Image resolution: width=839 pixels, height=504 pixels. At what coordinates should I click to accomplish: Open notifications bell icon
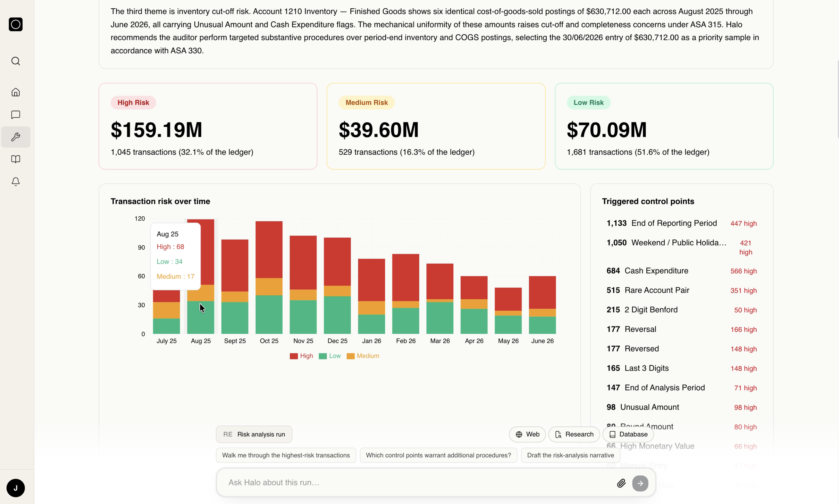pos(16,182)
